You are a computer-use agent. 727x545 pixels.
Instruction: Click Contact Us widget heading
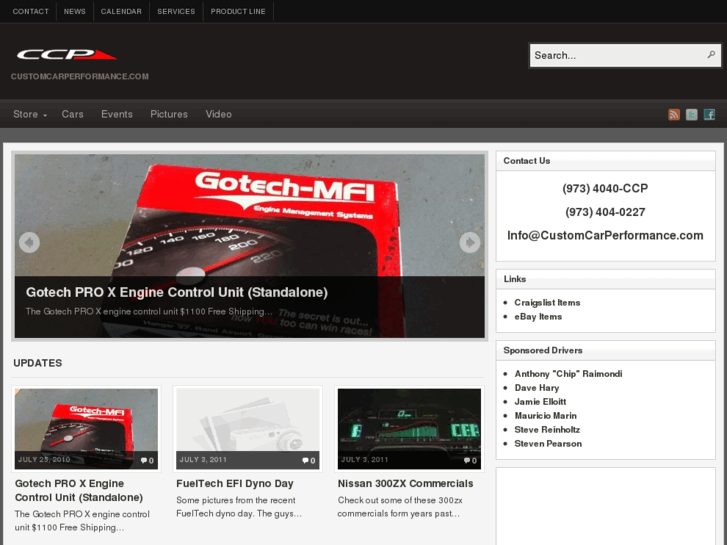(x=527, y=160)
